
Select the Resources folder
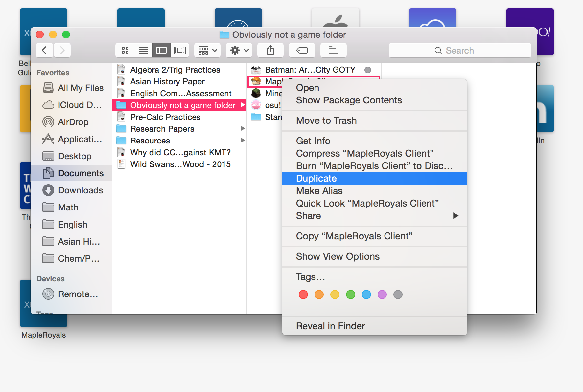pyautogui.click(x=179, y=141)
